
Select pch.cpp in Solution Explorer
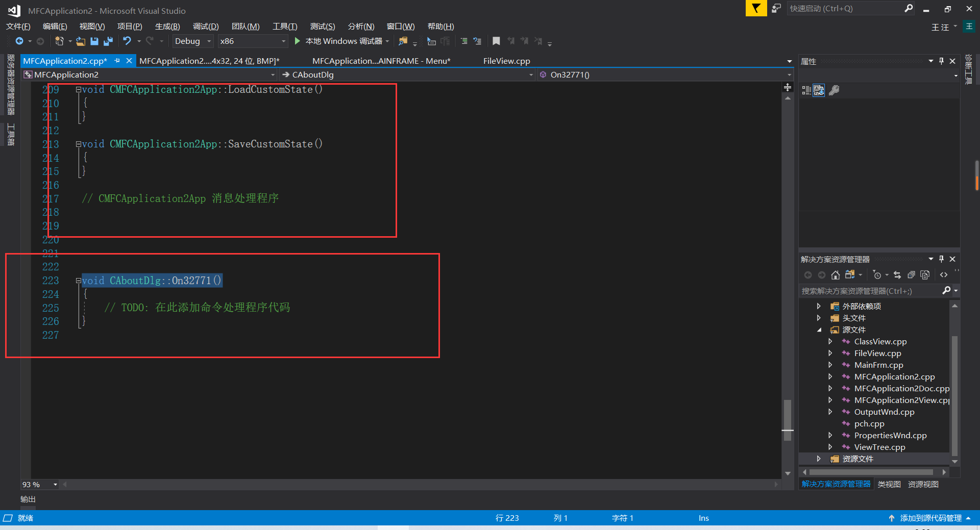(869, 423)
